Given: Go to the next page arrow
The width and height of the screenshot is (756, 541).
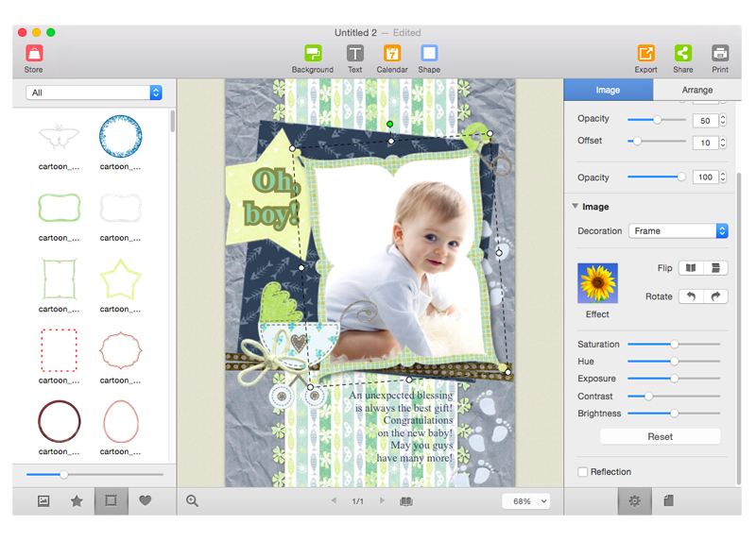Looking at the screenshot, I should (x=382, y=500).
